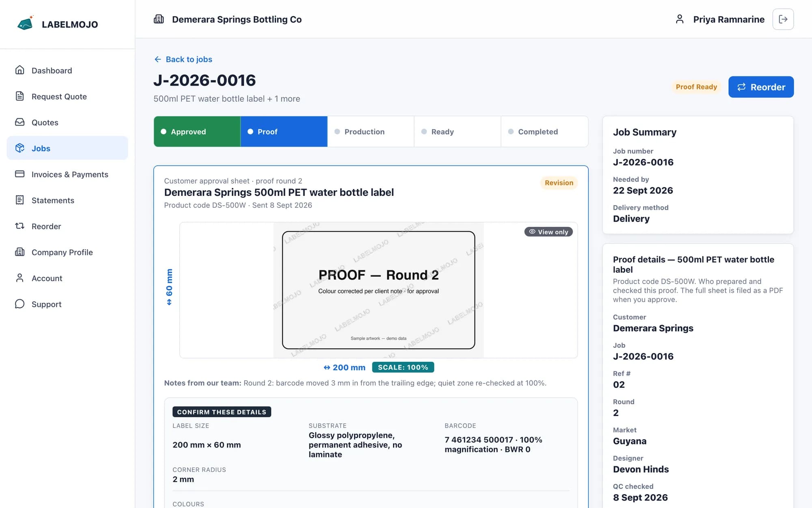Image resolution: width=812 pixels, height=508 pixels.
Task: Open the Account person icon
Action: tap(19, 278)
